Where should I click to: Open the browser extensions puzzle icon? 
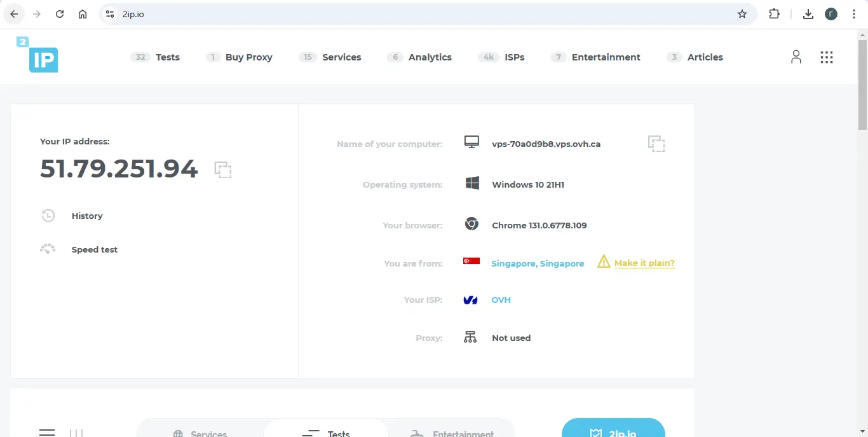point(774,14)
